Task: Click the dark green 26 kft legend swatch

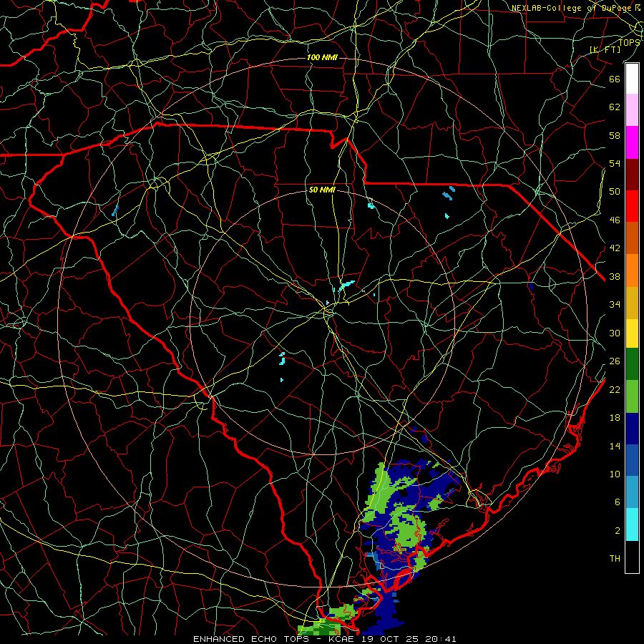Action: 632,364
